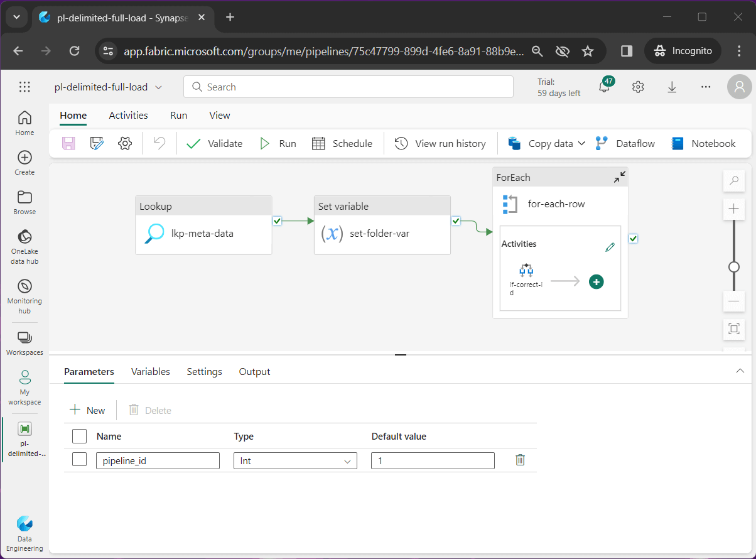Collapse the ForEach activity container

click(x=619, y=178)
